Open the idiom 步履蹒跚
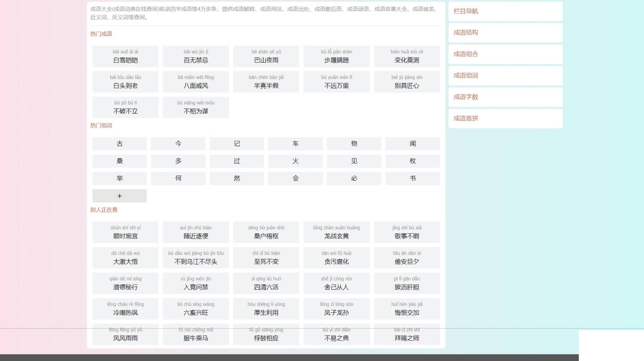644x361 pixels. [336, 56]
